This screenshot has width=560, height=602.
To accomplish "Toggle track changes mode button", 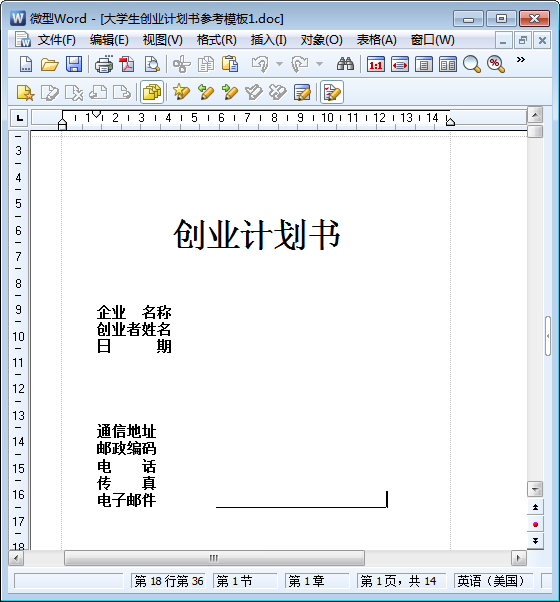I will pos(332,93).
